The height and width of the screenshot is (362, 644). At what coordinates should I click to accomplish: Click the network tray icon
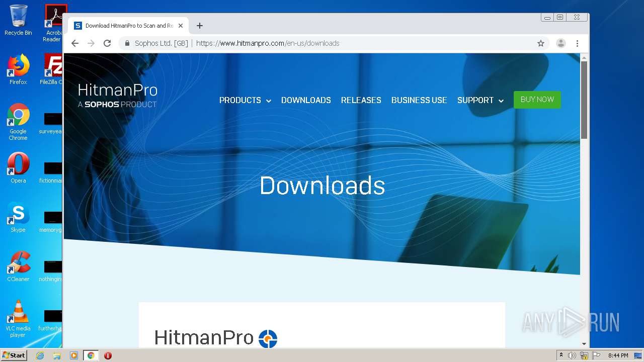(584, 355)
